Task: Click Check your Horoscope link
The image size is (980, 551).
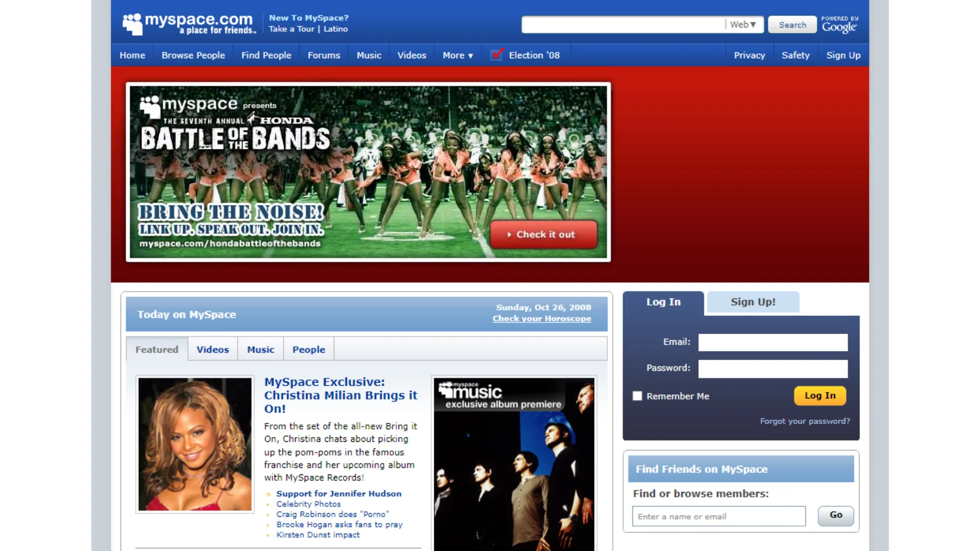Action: tap(542, 318)
